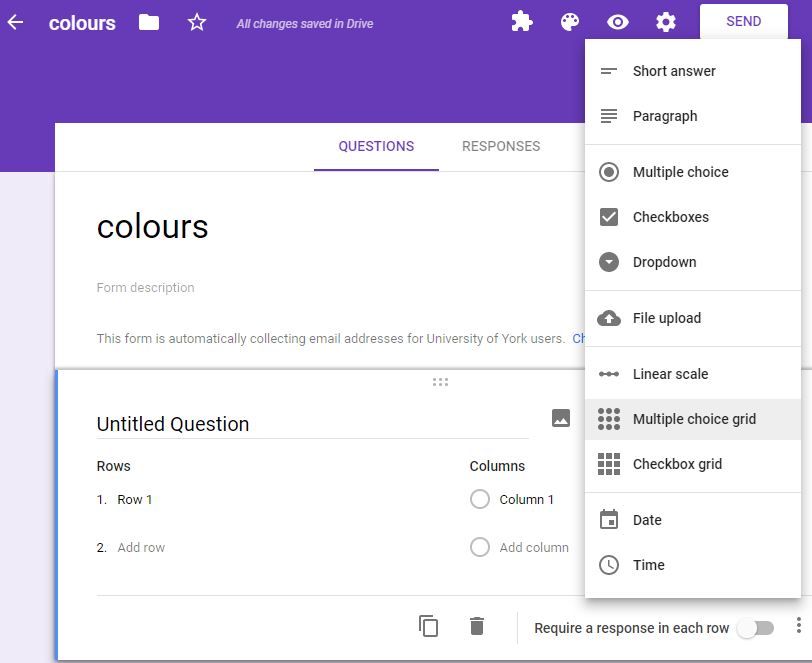The image size is (812, 663).
Task: Open form settings with the gear icon
Action: coord(666,21)
